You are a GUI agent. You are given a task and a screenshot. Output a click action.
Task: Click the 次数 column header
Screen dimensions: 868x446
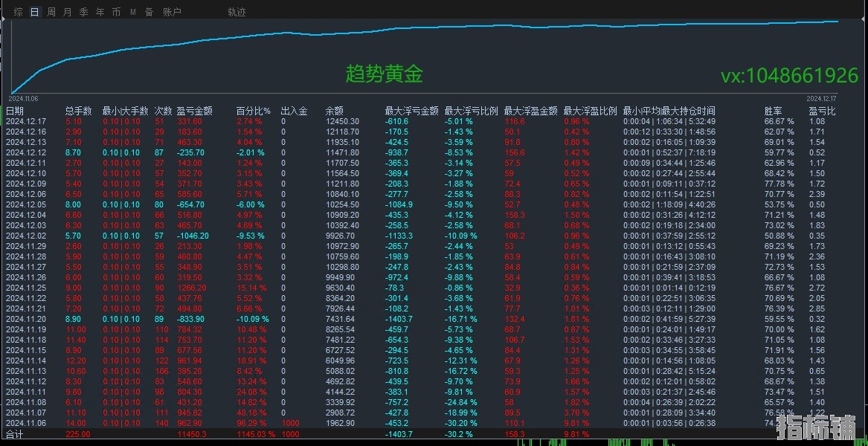164,111
